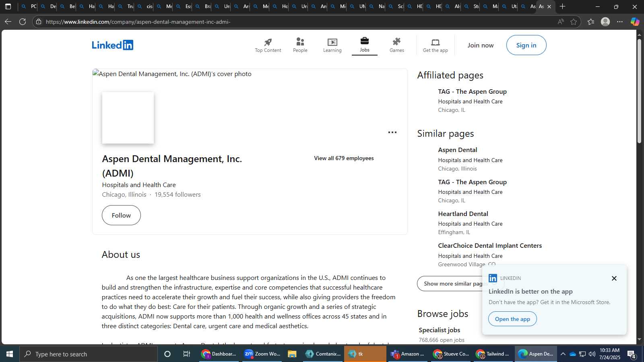The height and width of the screenshot is (362, 644).
Task: Go to People section icon
Action: point(300,42)
